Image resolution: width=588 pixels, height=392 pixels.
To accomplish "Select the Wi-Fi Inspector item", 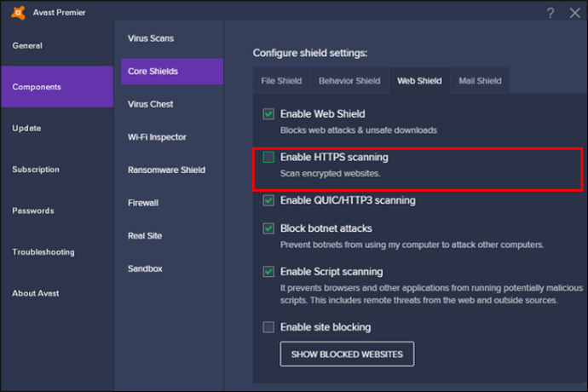I will (157, 137).
